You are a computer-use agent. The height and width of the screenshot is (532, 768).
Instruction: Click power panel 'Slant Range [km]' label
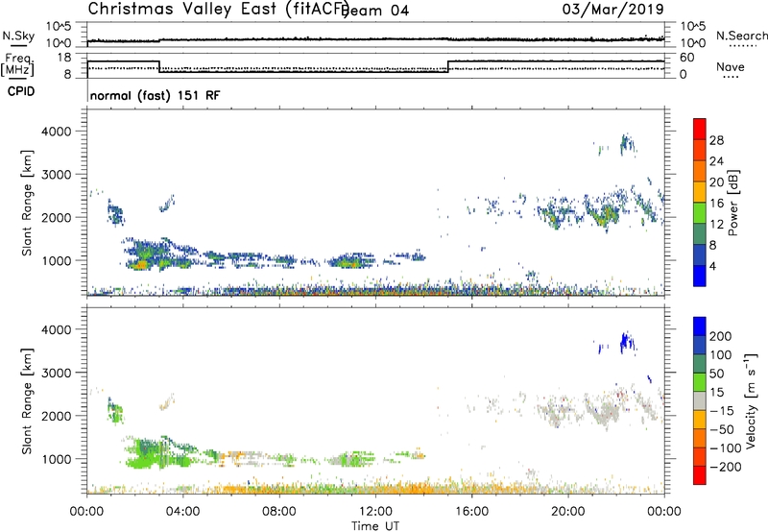[27, 203]
